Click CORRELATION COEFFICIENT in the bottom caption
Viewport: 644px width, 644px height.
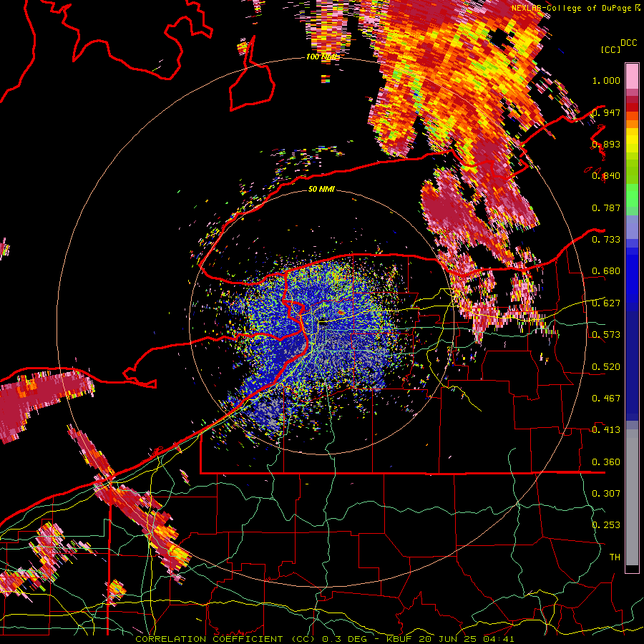209,639
